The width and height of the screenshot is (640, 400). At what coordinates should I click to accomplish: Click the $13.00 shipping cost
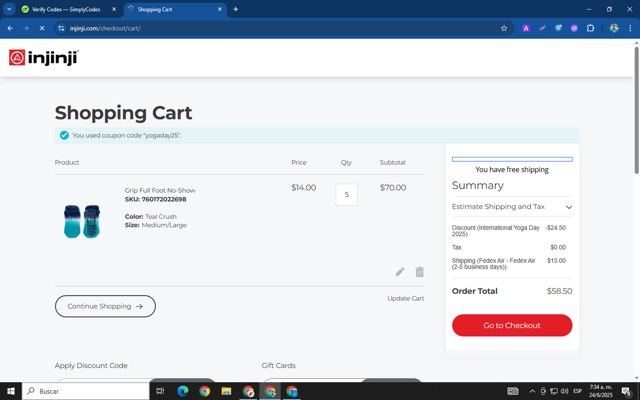click(556, 260)
